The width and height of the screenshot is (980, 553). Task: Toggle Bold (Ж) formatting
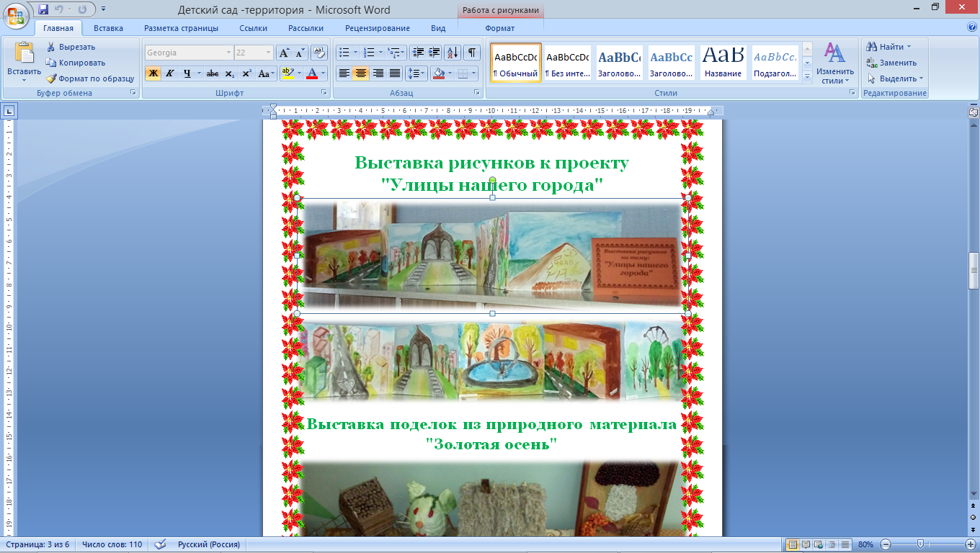153,73
